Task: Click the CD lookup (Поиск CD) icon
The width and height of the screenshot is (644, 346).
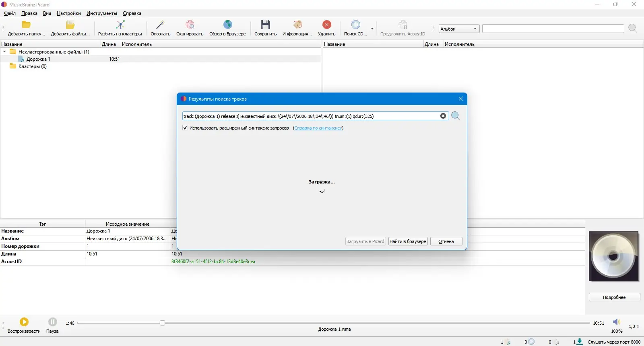Action: [355, 25]
